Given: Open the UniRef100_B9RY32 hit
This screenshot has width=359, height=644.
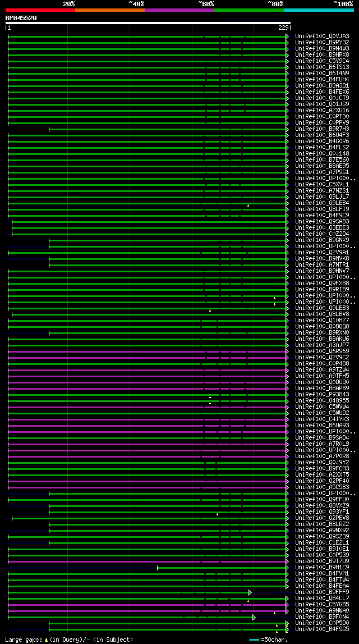Looking at the screenshot, I should click(x=322, y=42).
